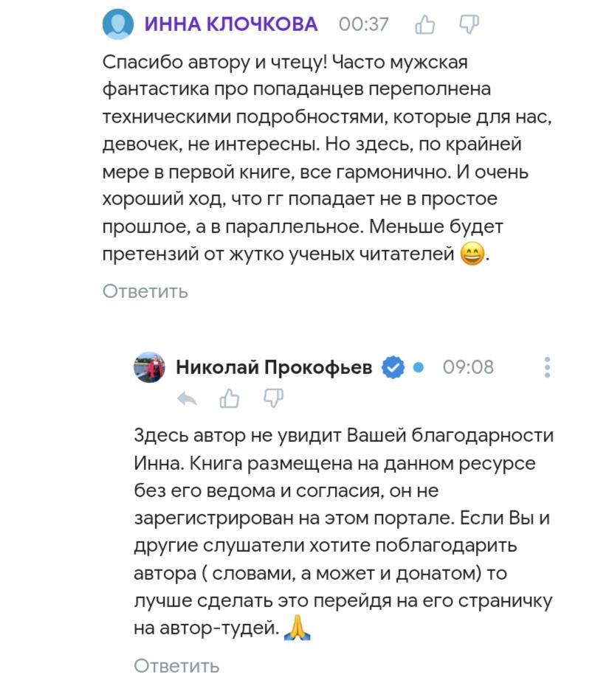This screenshot has width=589, height=700.
Task: Open ИННА КЛОЧКОВА's profile name link
Action: [x=231, y=24]
